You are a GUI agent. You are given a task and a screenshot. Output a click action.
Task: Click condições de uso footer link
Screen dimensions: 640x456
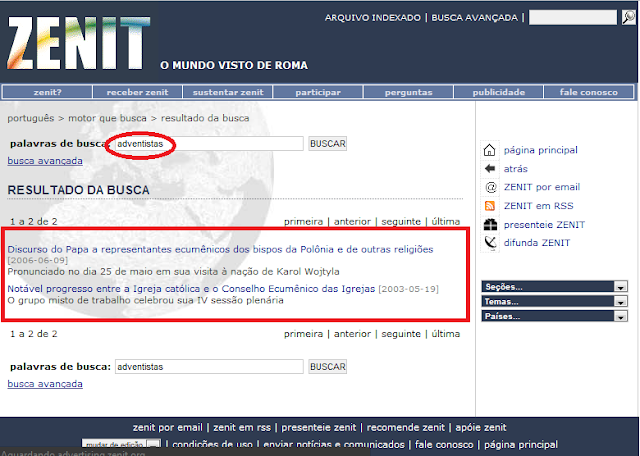[x=212, y=445]
